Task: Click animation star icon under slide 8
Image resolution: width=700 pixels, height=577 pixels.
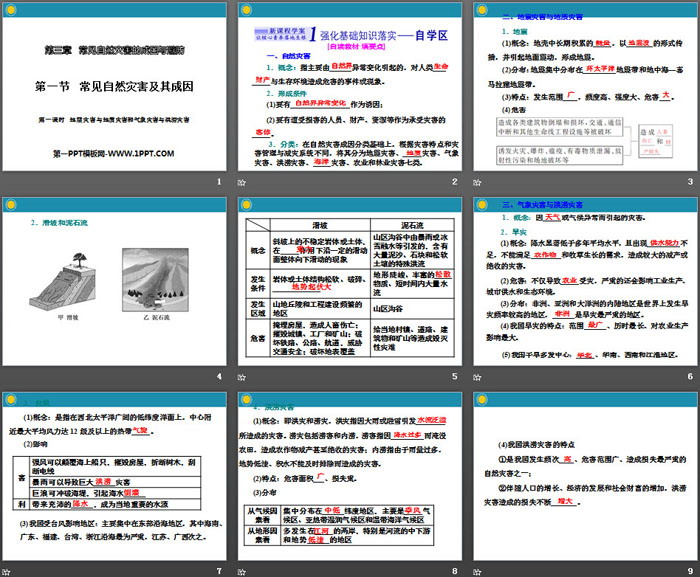Action: pyautogui.click(x=242, y=572)
